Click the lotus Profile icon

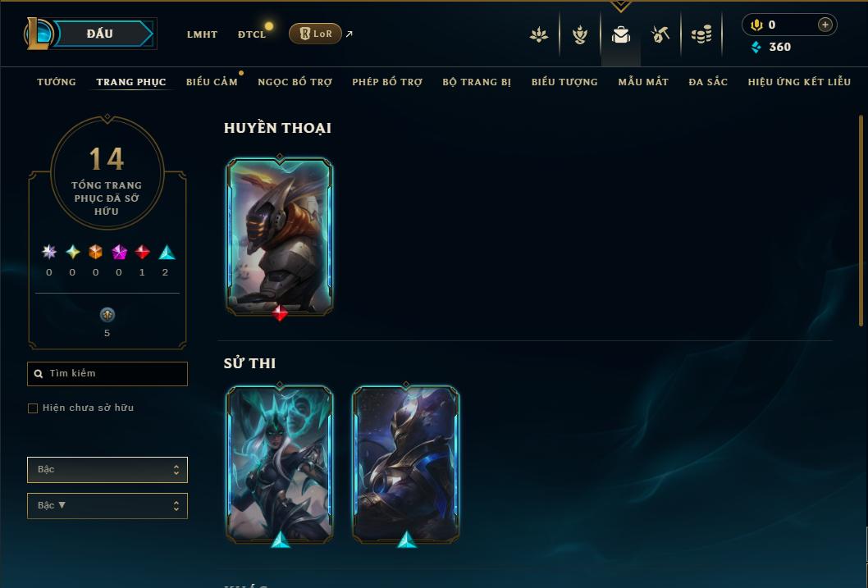(539, 34)
